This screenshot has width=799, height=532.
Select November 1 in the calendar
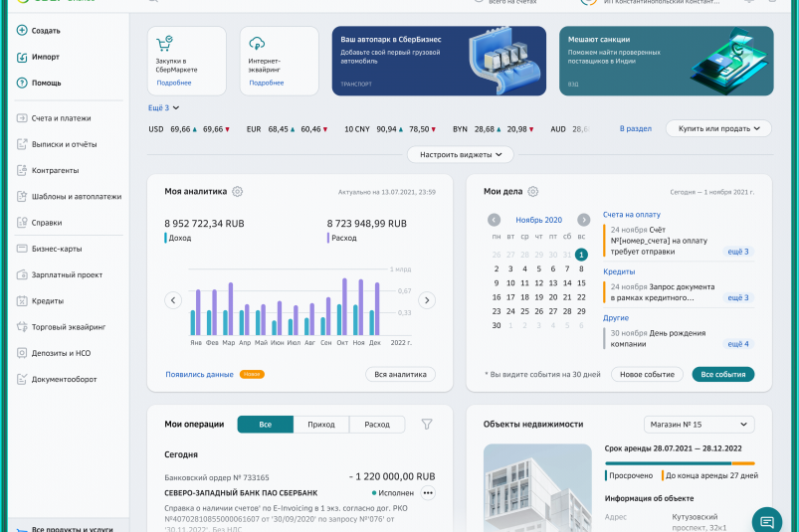(581, 255)
